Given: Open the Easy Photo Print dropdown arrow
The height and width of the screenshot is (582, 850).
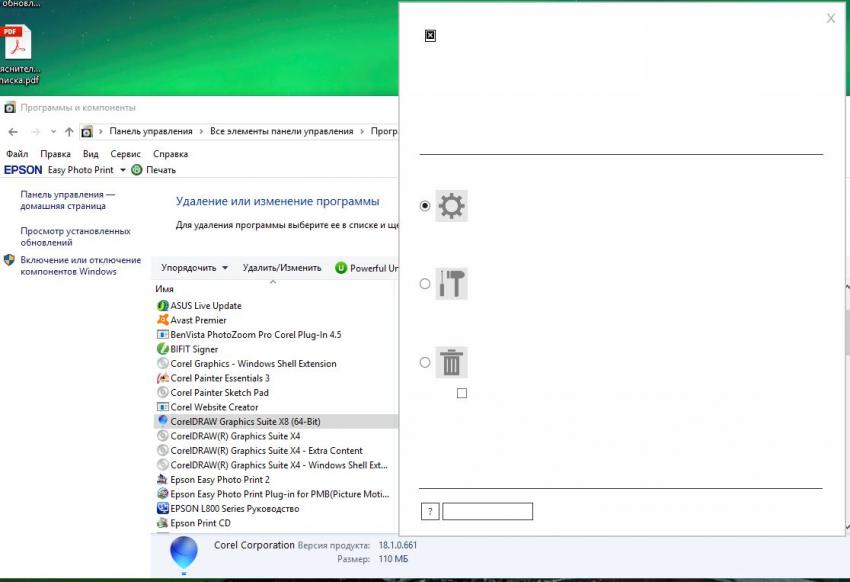Looking at the screenshot, I should (x=123, y=170).
